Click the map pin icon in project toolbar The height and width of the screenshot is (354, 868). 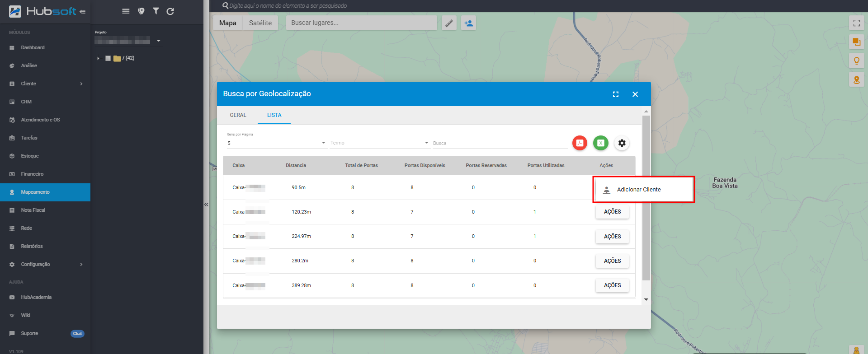pyautogui.click(x=142, y=11)
